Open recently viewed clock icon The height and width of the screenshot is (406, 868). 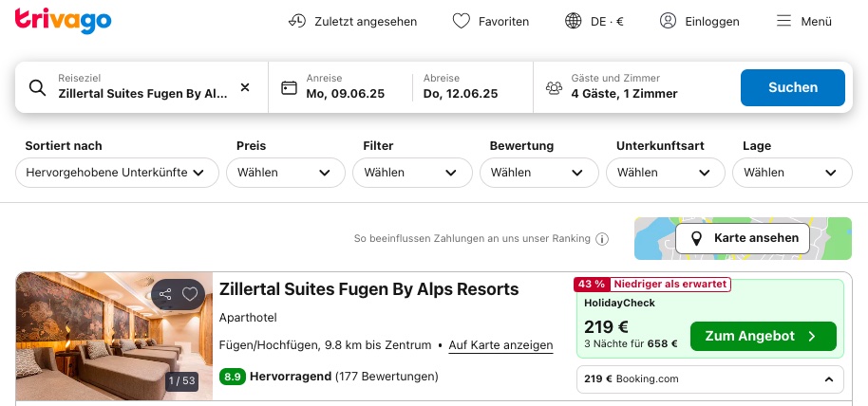(x=297, y=21)
